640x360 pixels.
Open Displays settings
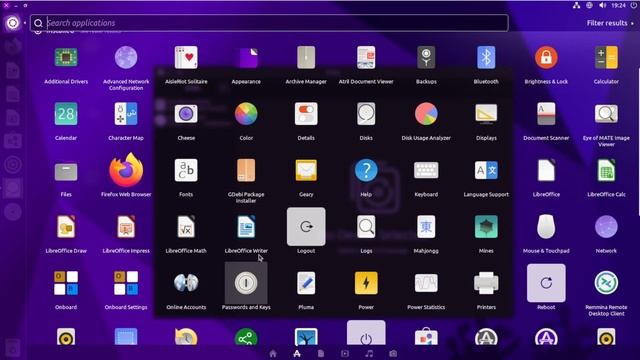pyautogui.click(x=486, y=114)
